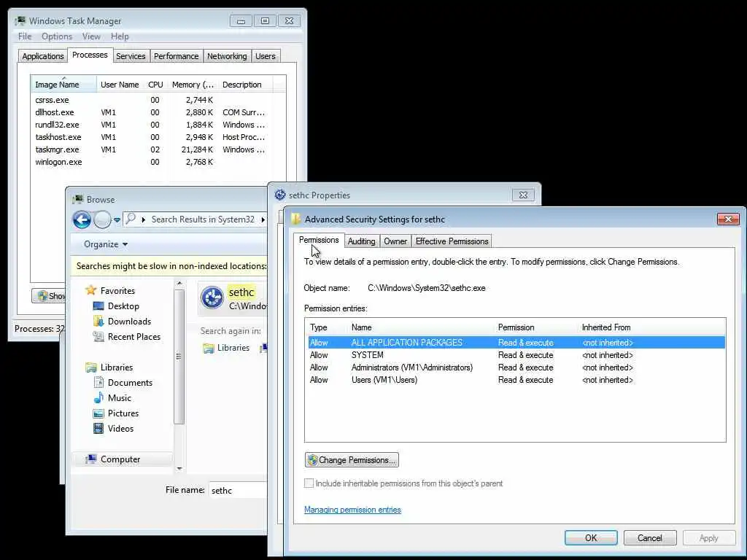Select ALL APPLICATION PACKAGES permission entry
This screenshot has width=747, height=560.
point(516,343)
